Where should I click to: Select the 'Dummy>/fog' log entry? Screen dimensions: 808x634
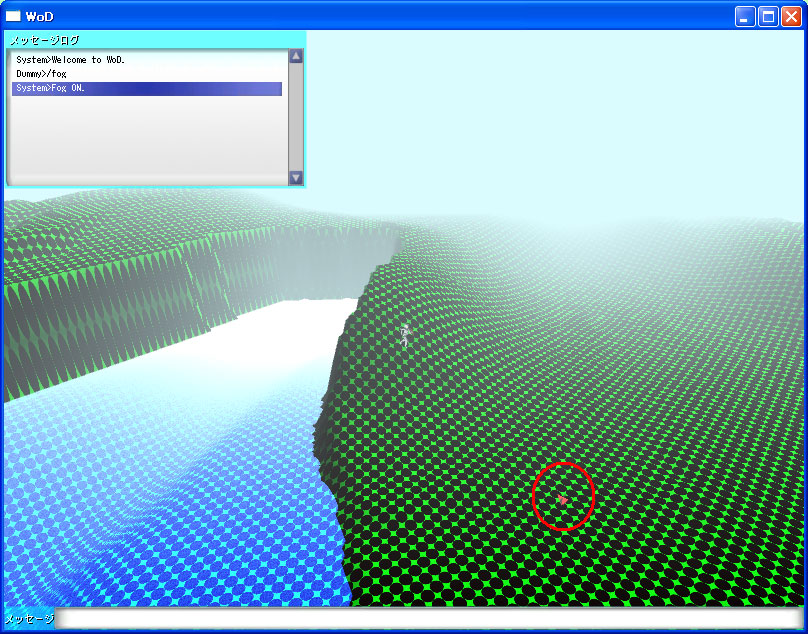pos(42,74)
